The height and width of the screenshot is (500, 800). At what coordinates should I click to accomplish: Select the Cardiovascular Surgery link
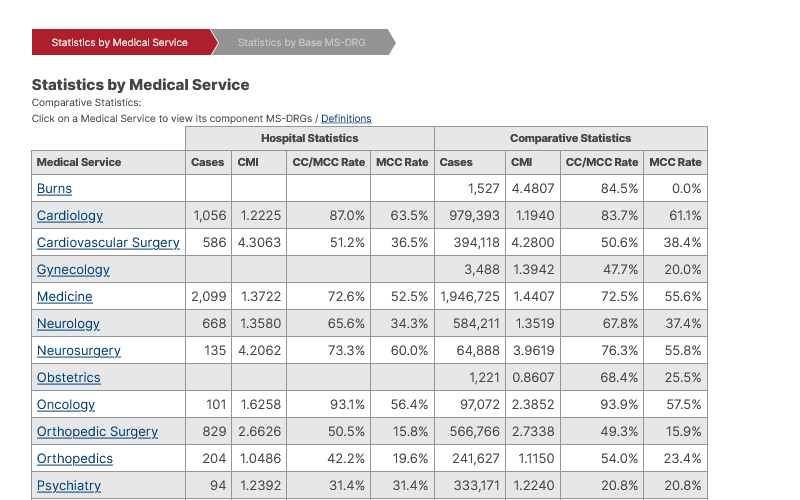[x=108, y=243]
